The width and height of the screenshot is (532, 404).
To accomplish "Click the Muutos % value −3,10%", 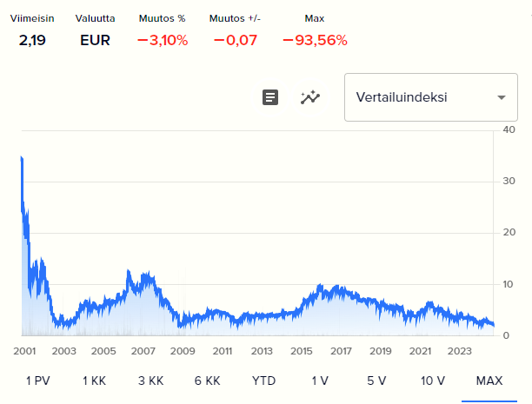I will click(163, 40).
